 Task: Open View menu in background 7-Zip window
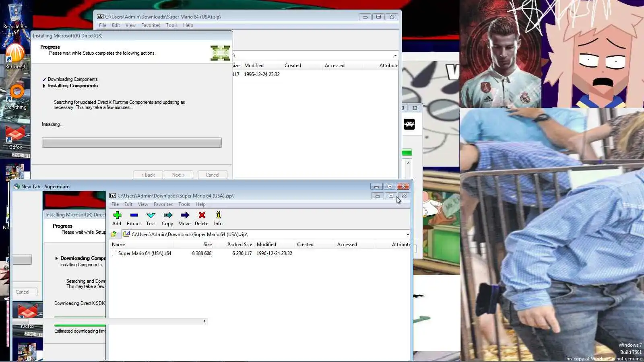click(x=130, y=25)
